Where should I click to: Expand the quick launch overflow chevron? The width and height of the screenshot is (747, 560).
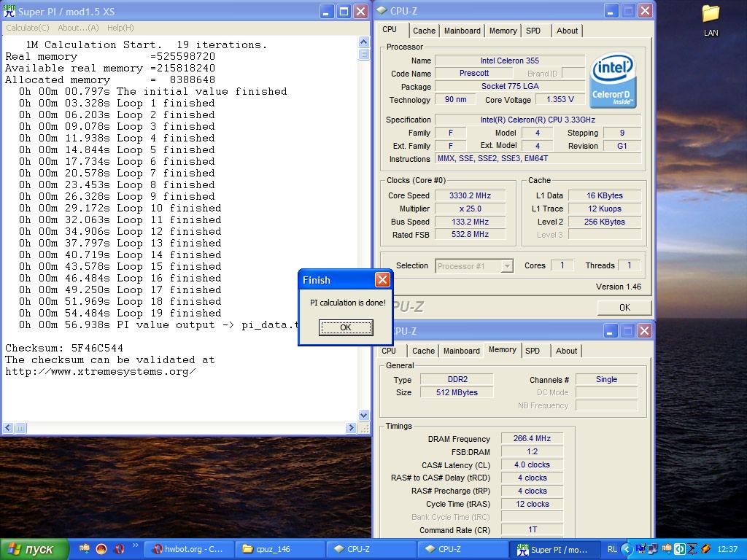tap(135, 545)
